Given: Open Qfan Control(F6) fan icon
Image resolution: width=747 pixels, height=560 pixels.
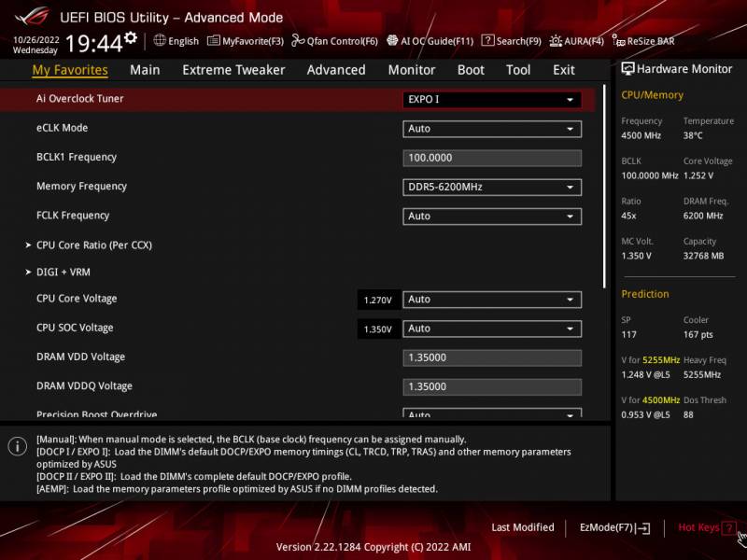Looking at the screenshot, I should coord(298,40).
